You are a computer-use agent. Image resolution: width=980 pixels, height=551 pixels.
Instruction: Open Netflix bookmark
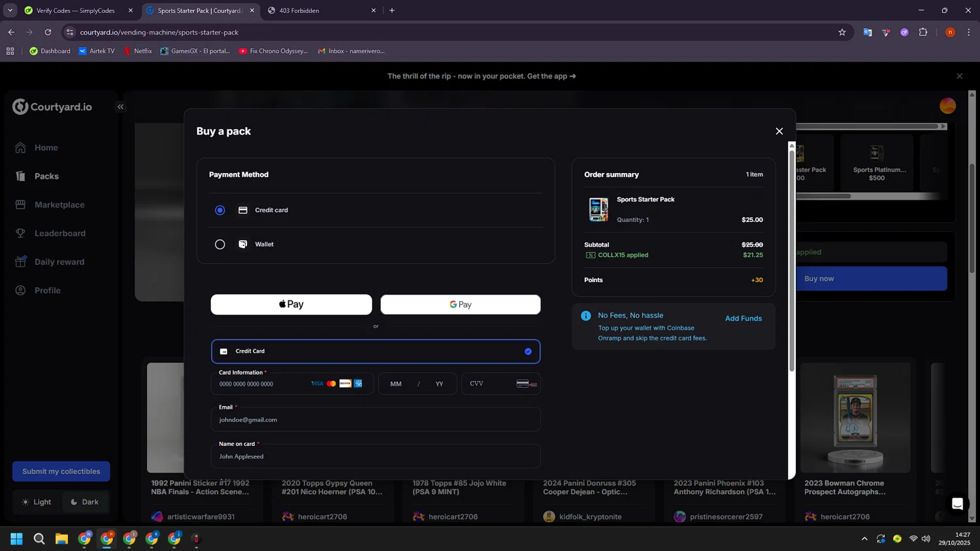pyautogui.click(x=138, y=51)
